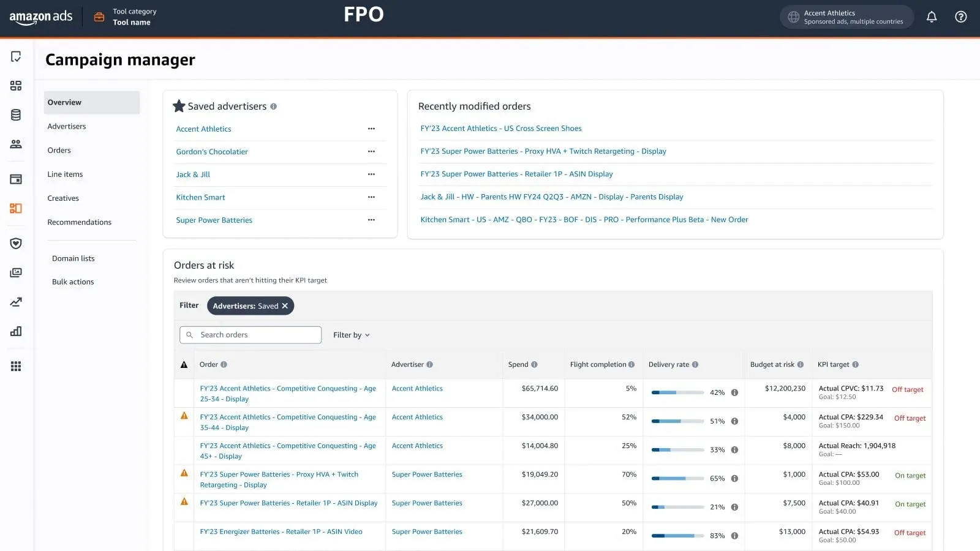The height and width of the screenshot is (551, 980).
Task: Click the trending line graph sidebar icon
Action: tap(16, 302)
